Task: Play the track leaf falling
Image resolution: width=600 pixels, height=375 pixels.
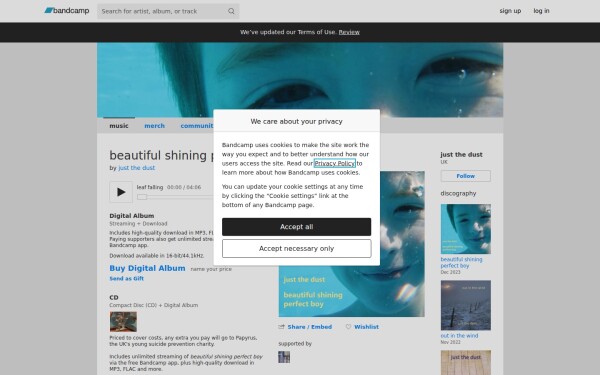Action: (x=121, y=192)
